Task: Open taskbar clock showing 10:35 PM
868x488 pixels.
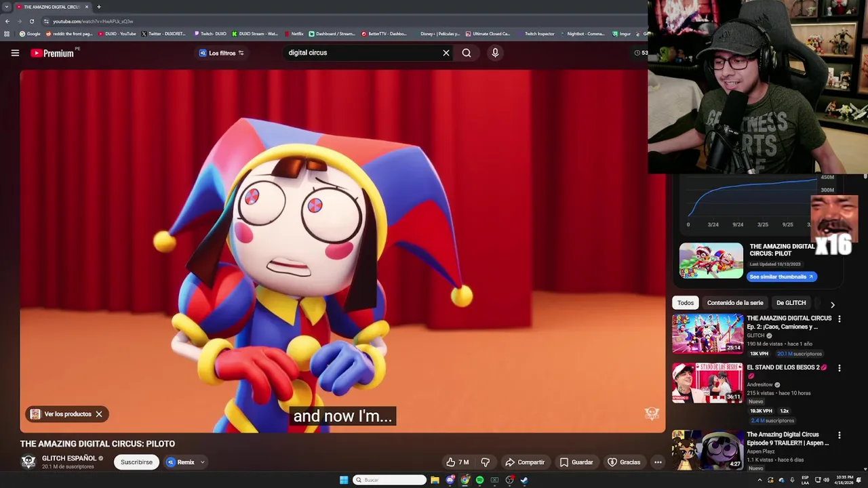Action: (844, 480)
